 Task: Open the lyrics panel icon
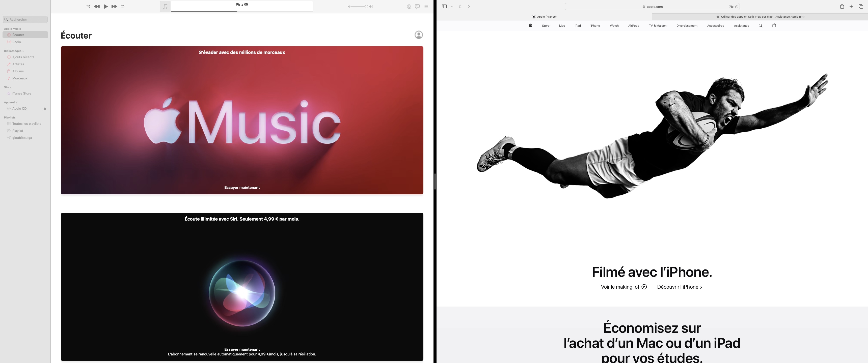pyautogui.click(x=417, y=6)
